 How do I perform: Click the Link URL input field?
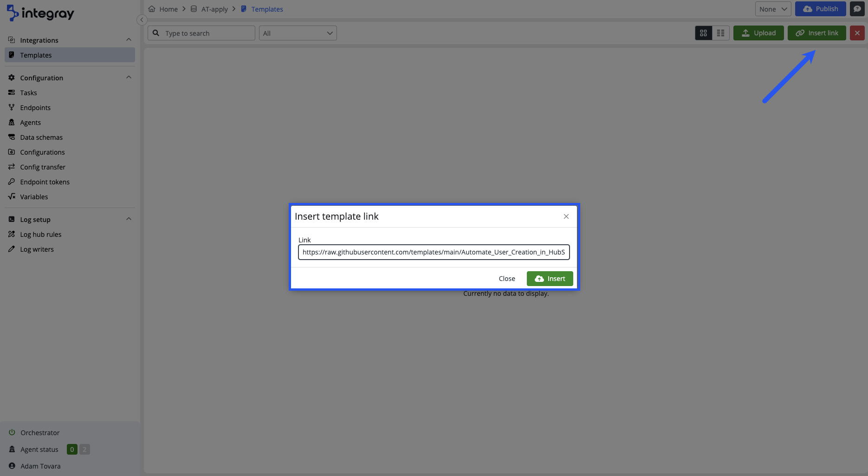point(434,252)
